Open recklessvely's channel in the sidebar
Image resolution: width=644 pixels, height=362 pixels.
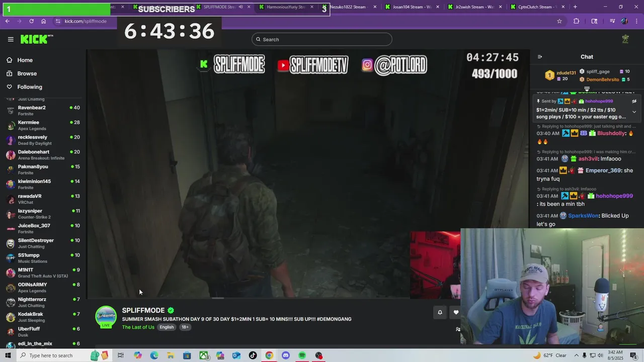[43, 140]
